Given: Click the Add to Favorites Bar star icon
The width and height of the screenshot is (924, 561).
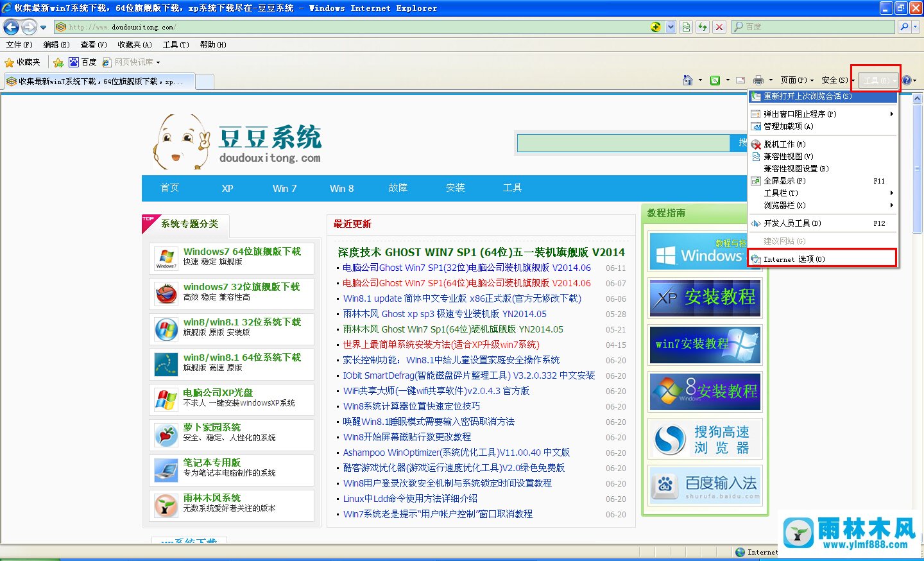Looking at the screenshot, I should tap(58, 62).
